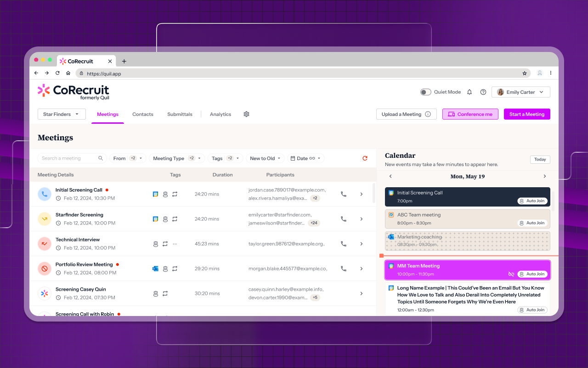The image size is (588, 368).
Task: Open the Screening Casey Quin row arrow
Action: pos(362,293)
